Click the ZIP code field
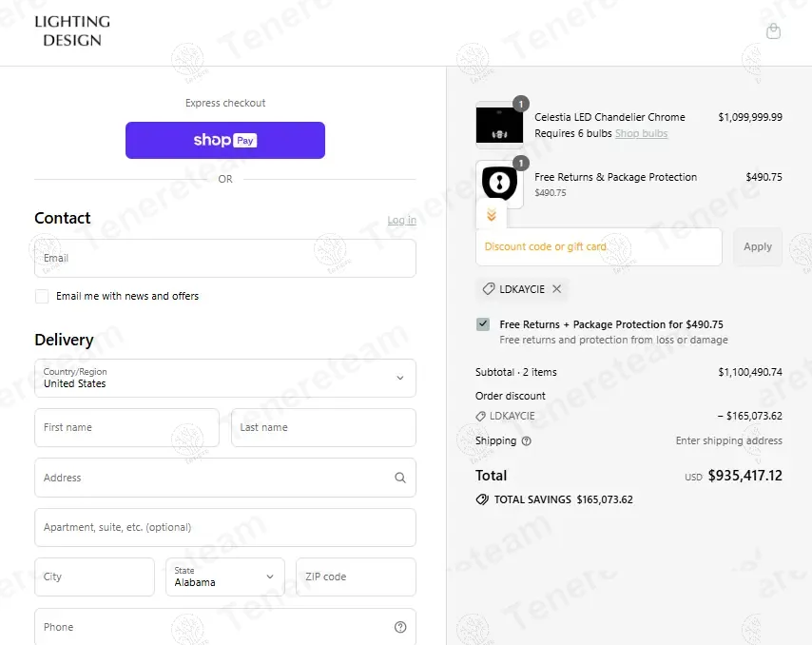The image size is (812, 645). (356, 577)
